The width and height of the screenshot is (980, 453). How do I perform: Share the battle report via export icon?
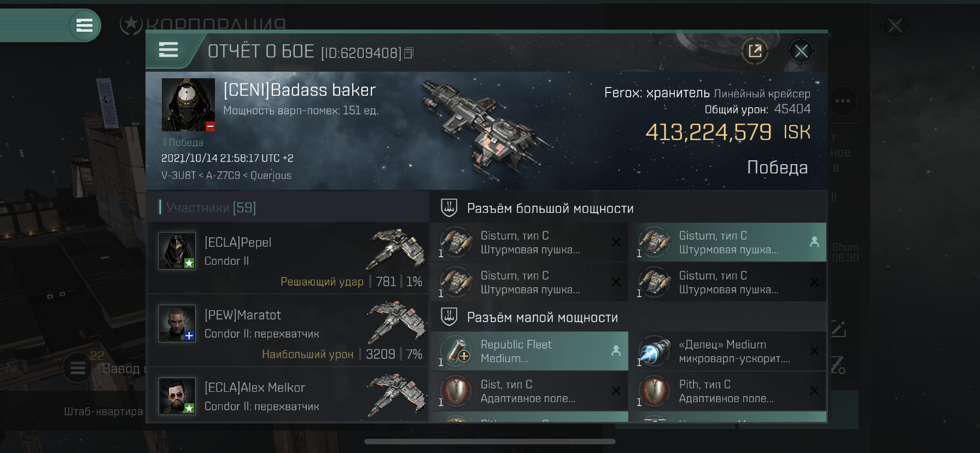point(755,51)
